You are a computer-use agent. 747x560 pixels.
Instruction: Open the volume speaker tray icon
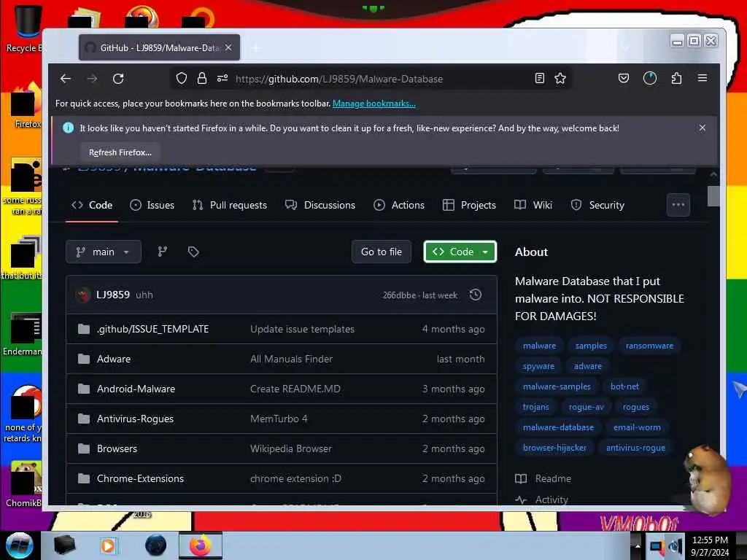point(675,546)
